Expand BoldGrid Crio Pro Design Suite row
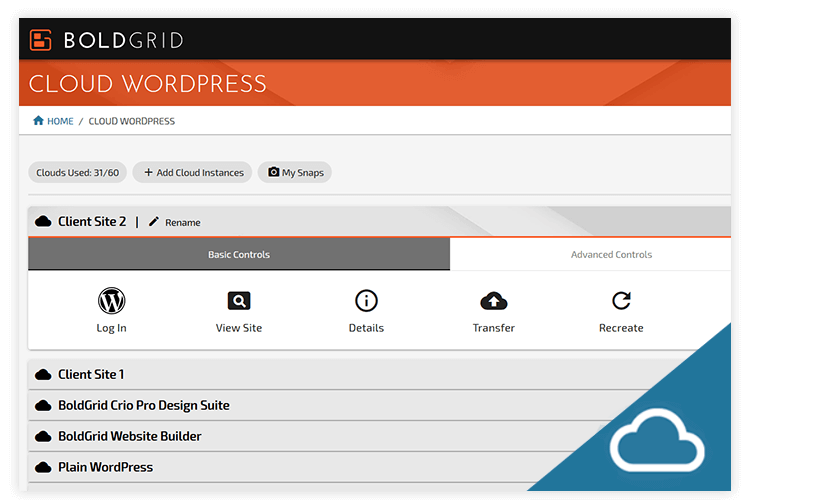 [340, 405]
